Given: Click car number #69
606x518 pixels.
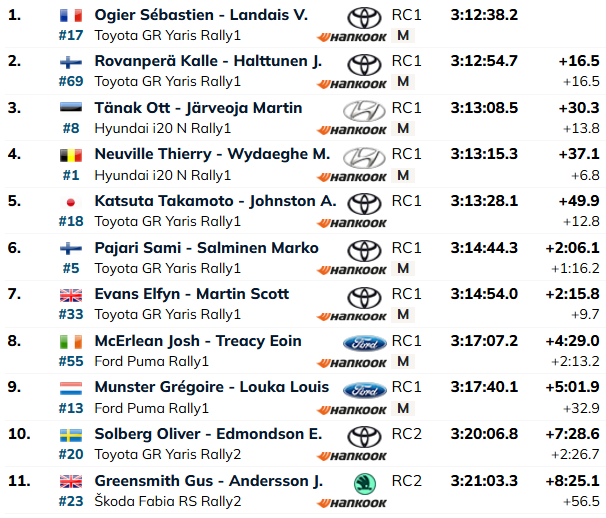Looking at the screenshot, I should click(71, 82).
